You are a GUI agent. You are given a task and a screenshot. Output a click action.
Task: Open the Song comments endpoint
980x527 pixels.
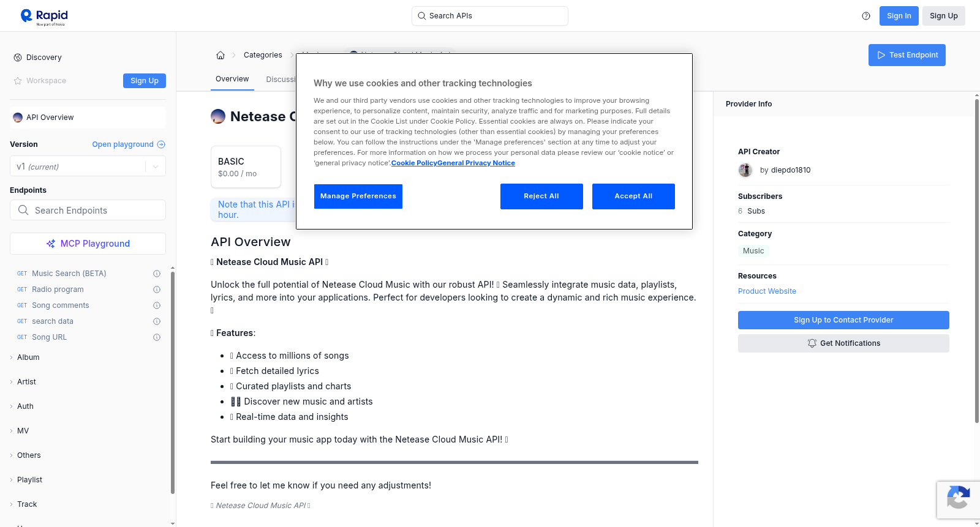pyautogui.click(x=61, y=305)
